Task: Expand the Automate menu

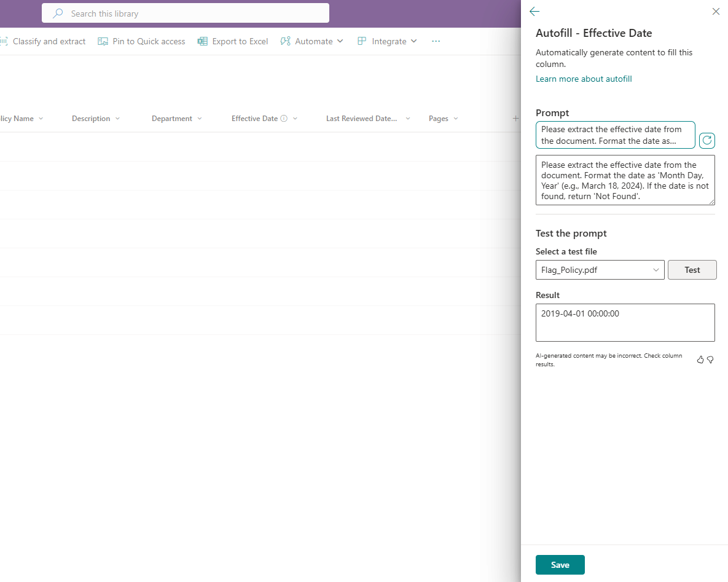Action: click(x=340, y=41)
